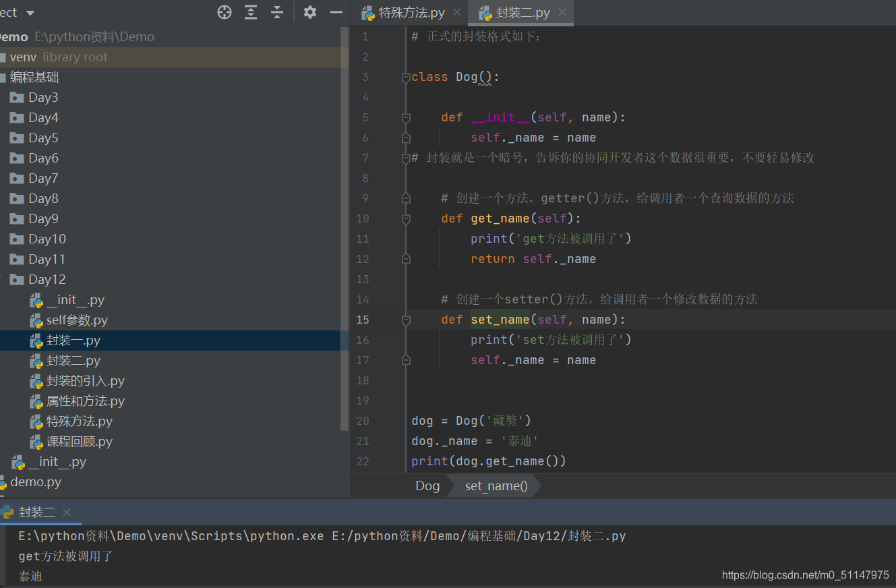The width and height of the screenshot is (896, 588).
Task: Click the Day3 folder icon
Action: coord(17,98)
